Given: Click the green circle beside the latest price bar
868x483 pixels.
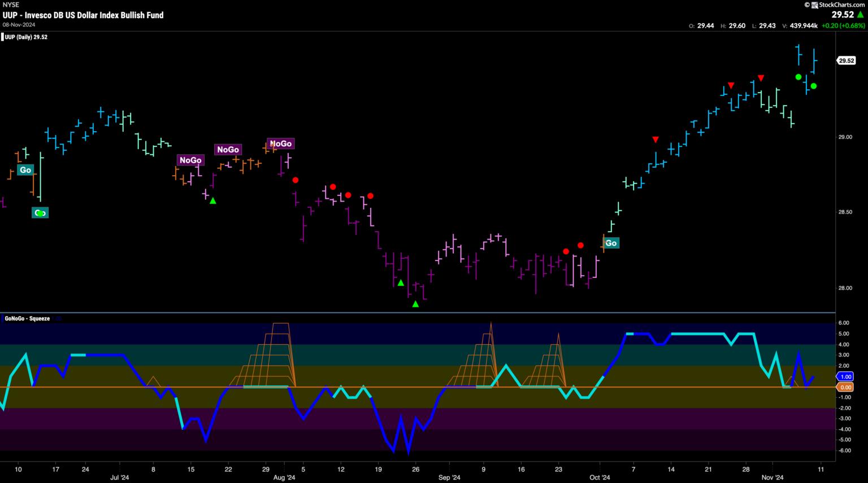Looking at the screenshot, I should [x=814, y=86].
